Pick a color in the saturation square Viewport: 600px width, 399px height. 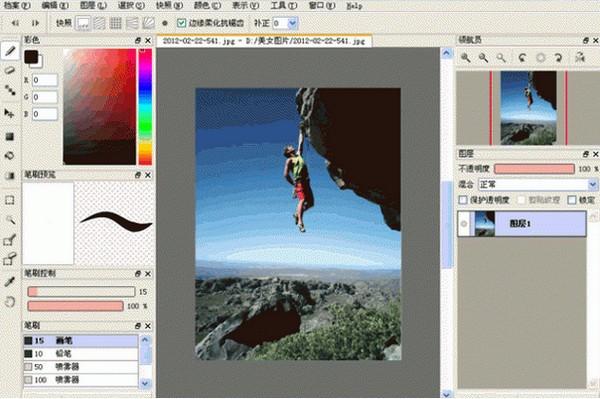tap(99, 107)
